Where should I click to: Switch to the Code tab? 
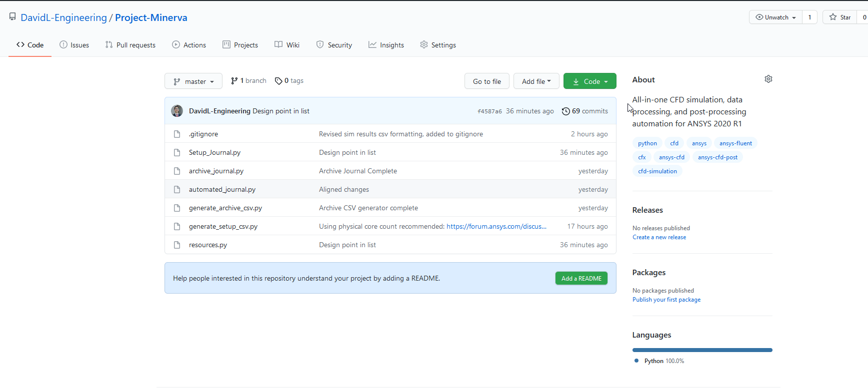point(30,45)
